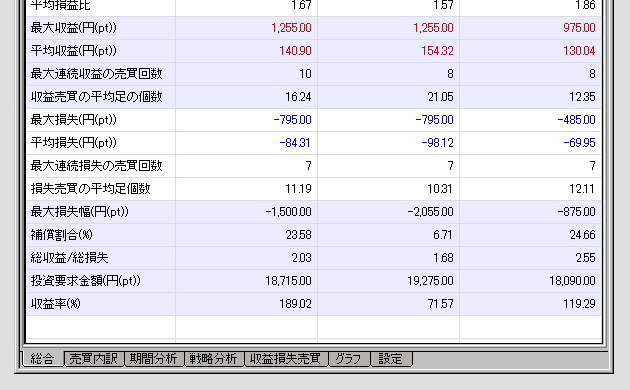This screenshot has width=630, height=390.
Task: Click the 19,275.00 required investment value
Action: [430, 281]
